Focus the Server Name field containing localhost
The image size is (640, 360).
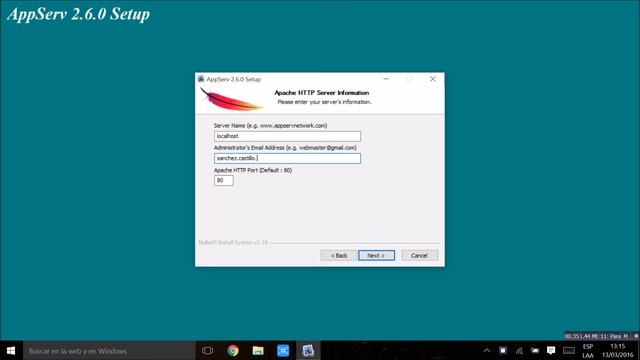287,136
